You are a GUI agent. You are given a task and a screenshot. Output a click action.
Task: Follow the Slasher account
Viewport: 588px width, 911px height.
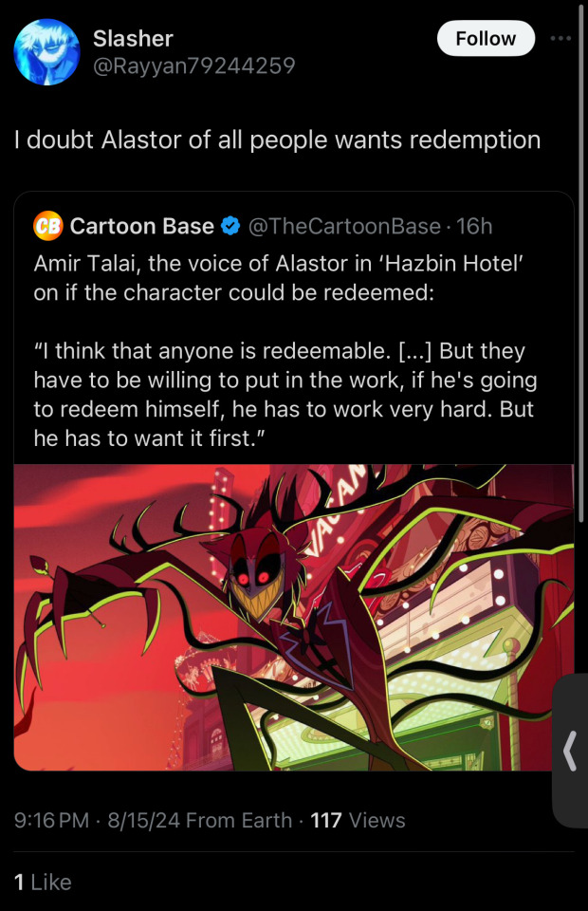[486, 38]
